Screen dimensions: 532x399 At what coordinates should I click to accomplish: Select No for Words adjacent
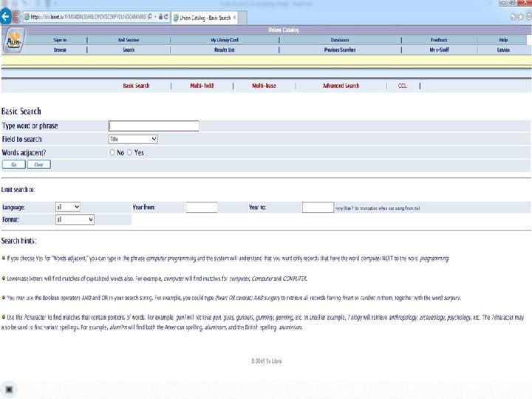tap(112, 153)
